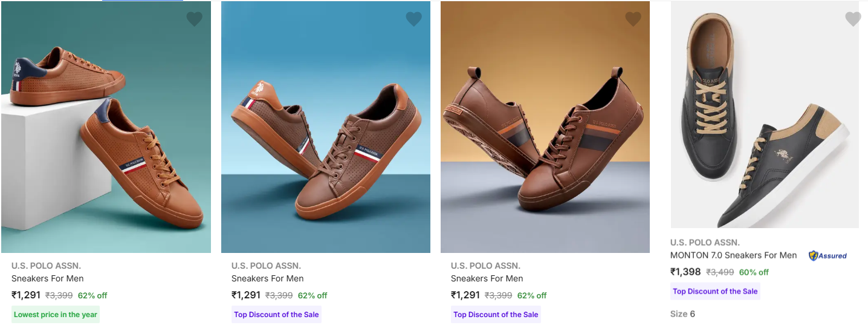
Task: Click Top Discount badge below blue-backdrop sneakers
Action: click(276, 315)
